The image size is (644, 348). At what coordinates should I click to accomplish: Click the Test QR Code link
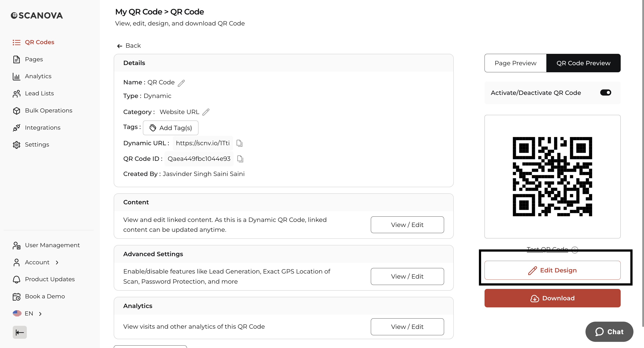547,249
